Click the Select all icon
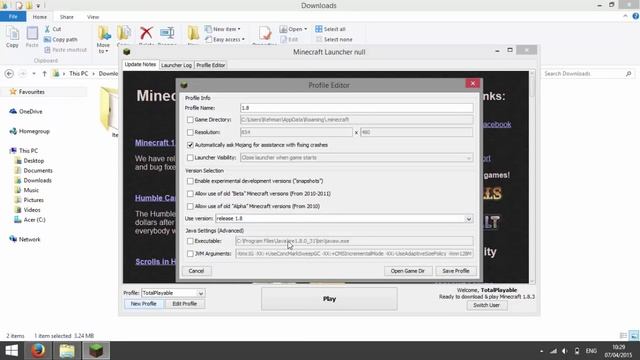 tap(318, 29)
